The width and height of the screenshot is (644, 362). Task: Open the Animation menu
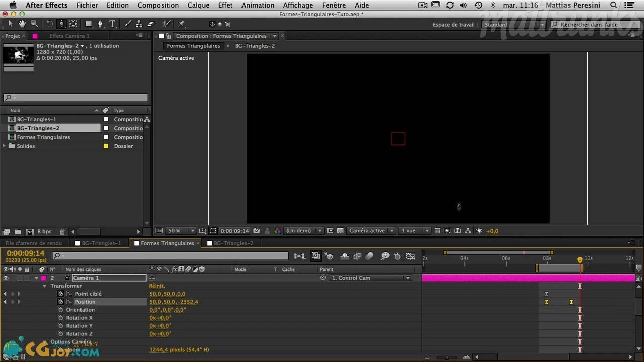click(258, 5)
